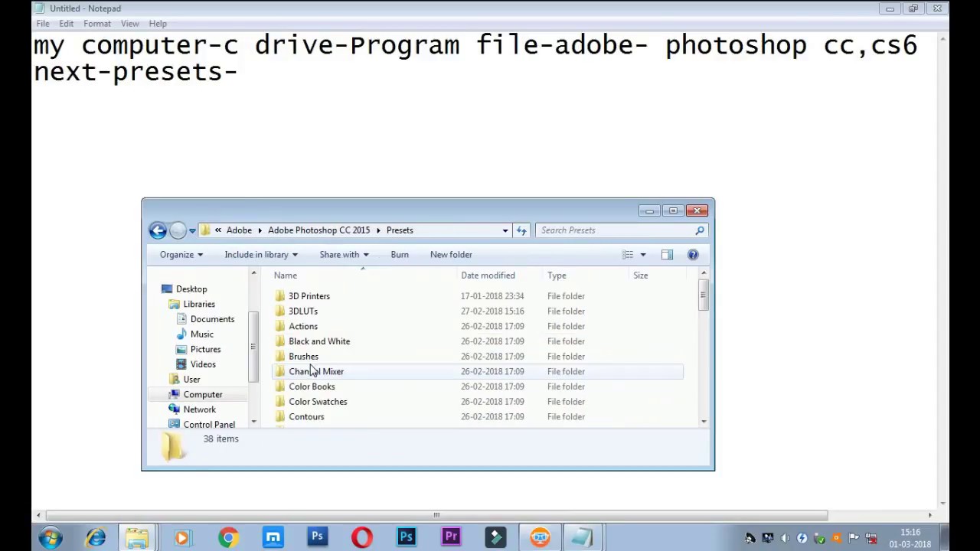The height and width of the screenshot is (551, 980).
Task: Click the Burn toolbar button
Action: point(400,255)
